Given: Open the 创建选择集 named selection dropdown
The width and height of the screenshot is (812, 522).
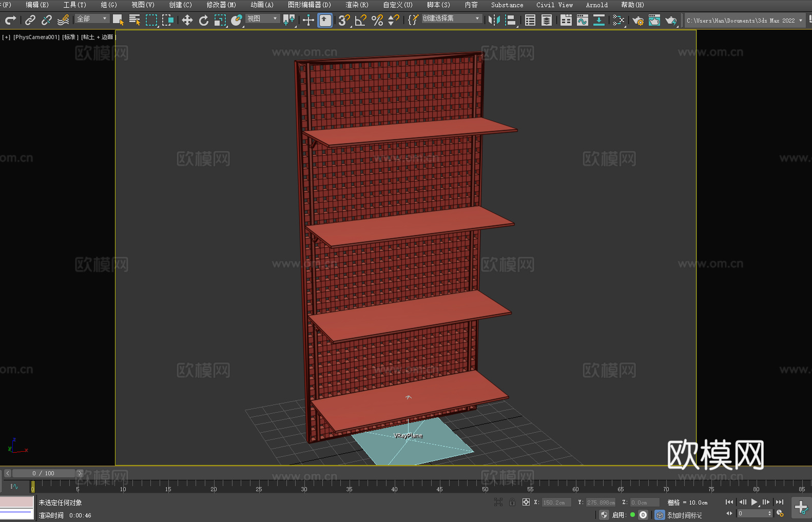Looking at the screenshot, I should tap(452, 18).
